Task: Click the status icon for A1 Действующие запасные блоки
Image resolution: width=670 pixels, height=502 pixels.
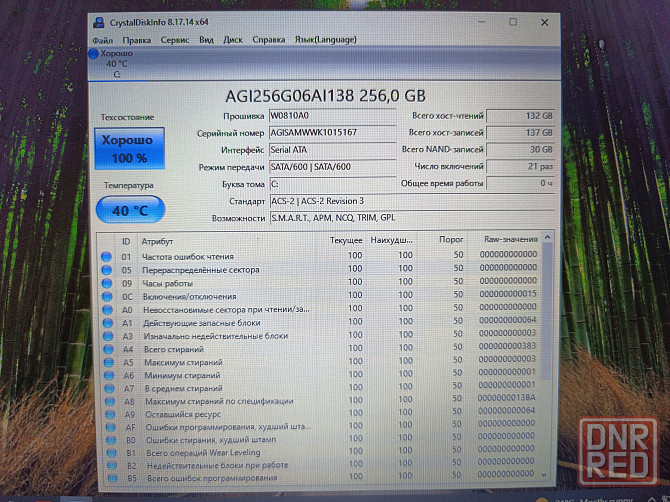Action: [108, 323]
